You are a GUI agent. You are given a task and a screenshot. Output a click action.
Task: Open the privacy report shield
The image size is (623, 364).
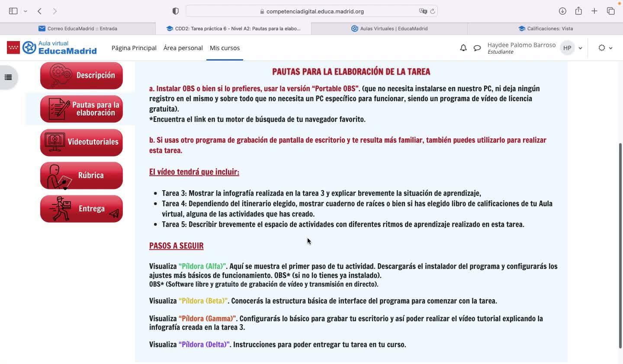coord(175,11)
